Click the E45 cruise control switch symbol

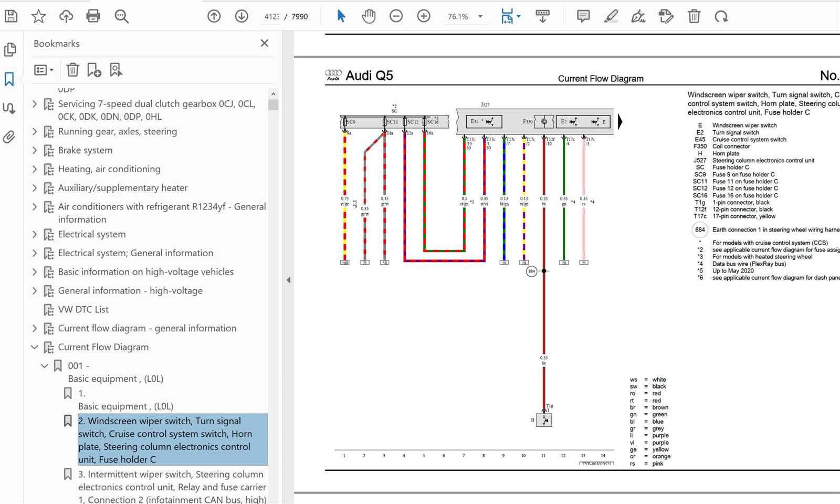(484, 122)
